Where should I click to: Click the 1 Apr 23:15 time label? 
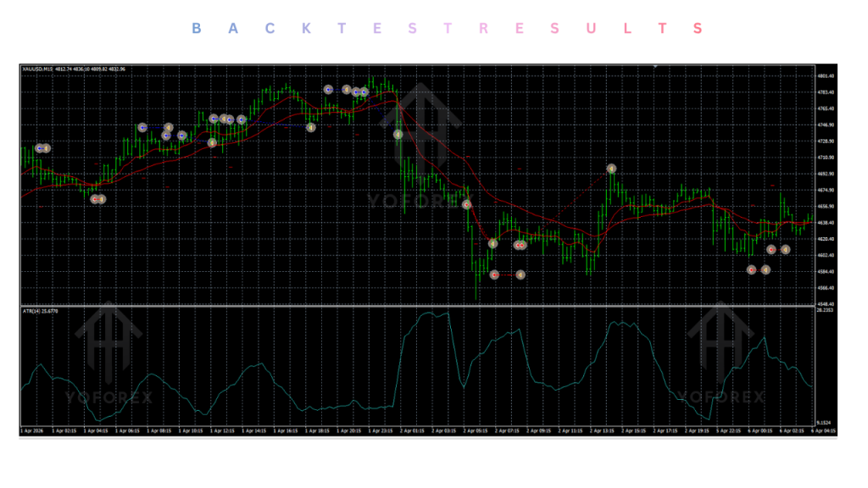pos(381,430)
